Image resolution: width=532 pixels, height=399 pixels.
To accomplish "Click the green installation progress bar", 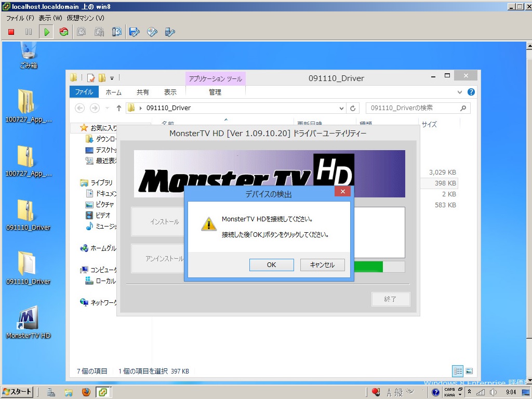I will [x=368, y=267].
